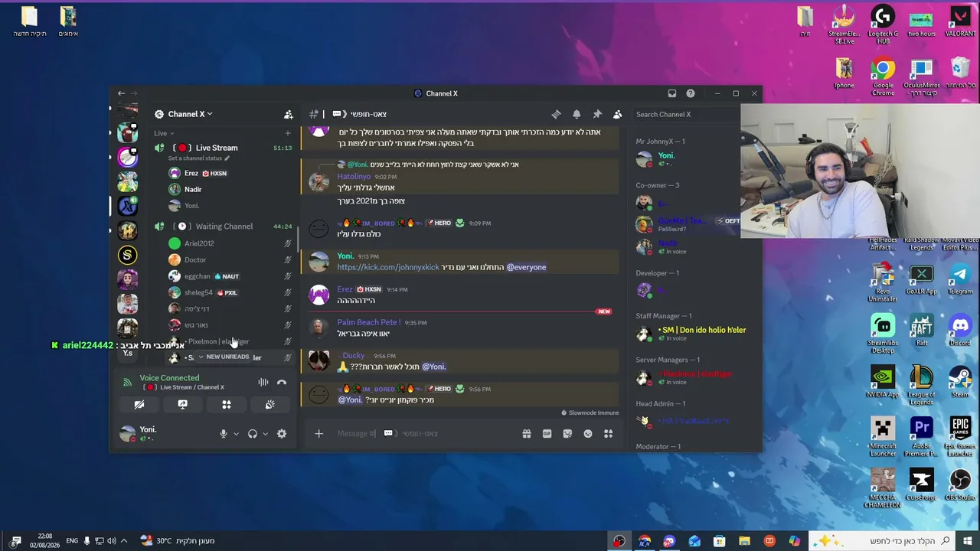The width and height of the screenshot is (980, 551).
Task: Open the Apps launcher in the message bar
Action: 608,434
